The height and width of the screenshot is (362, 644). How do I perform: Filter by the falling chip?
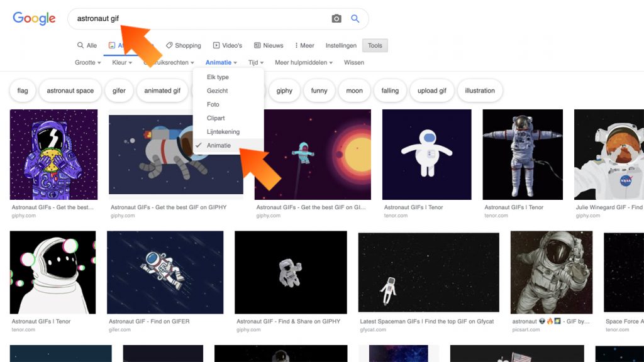click(390, 90)
